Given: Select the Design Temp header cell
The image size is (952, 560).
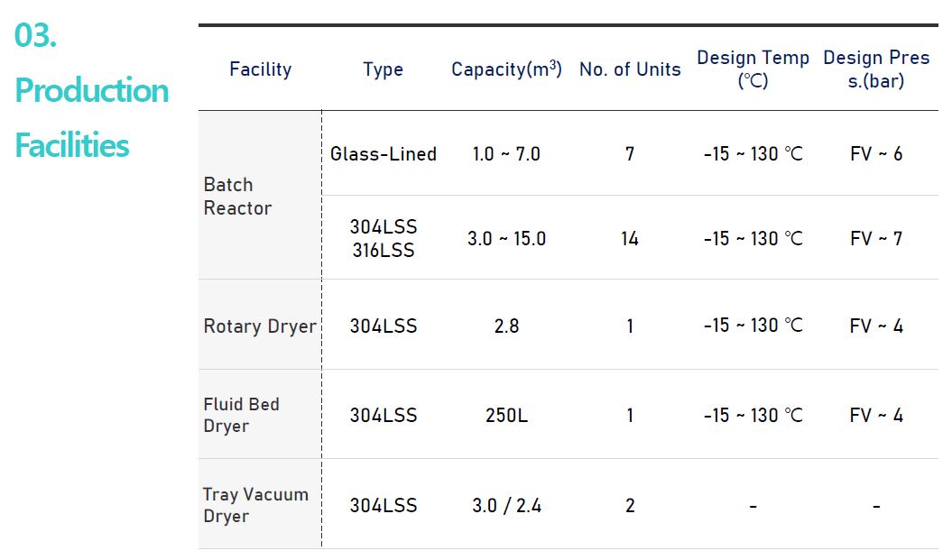Looking at the screenshot, I should click(753, 69).
